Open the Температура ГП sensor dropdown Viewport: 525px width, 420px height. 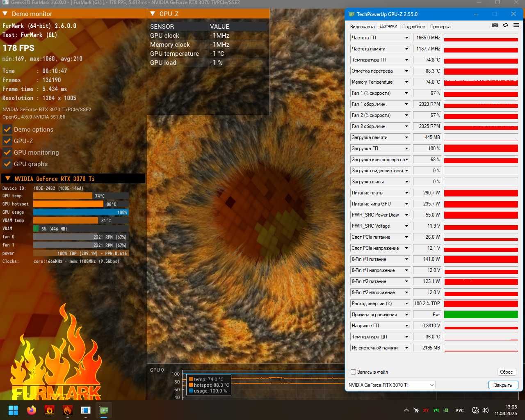[406, 60]
